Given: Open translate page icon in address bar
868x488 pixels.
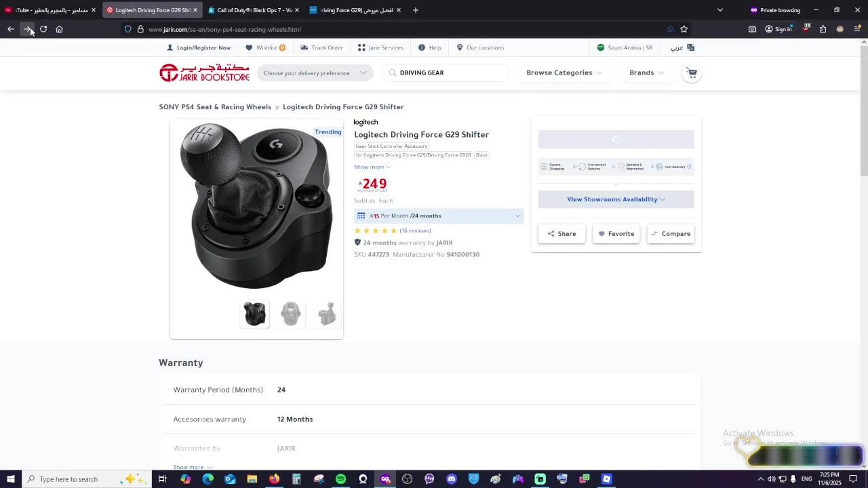Looking at the screenshot, I should tap(671, 29).
